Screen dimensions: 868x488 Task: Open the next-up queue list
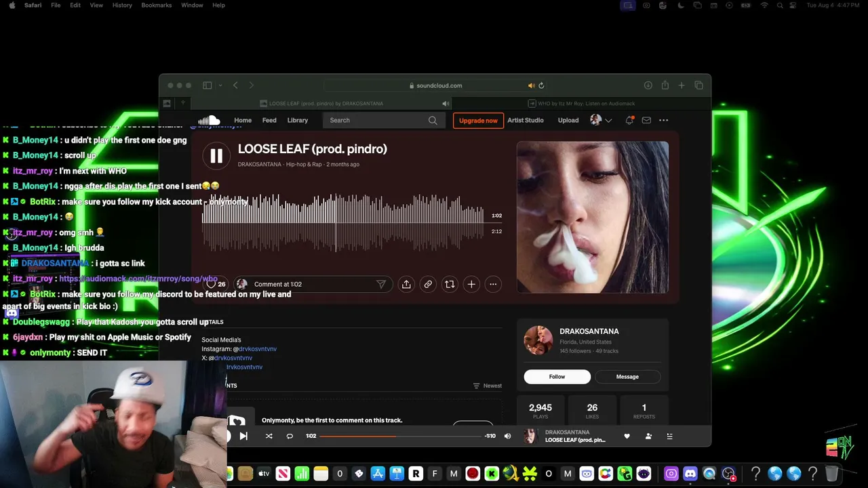coord(669,436)
